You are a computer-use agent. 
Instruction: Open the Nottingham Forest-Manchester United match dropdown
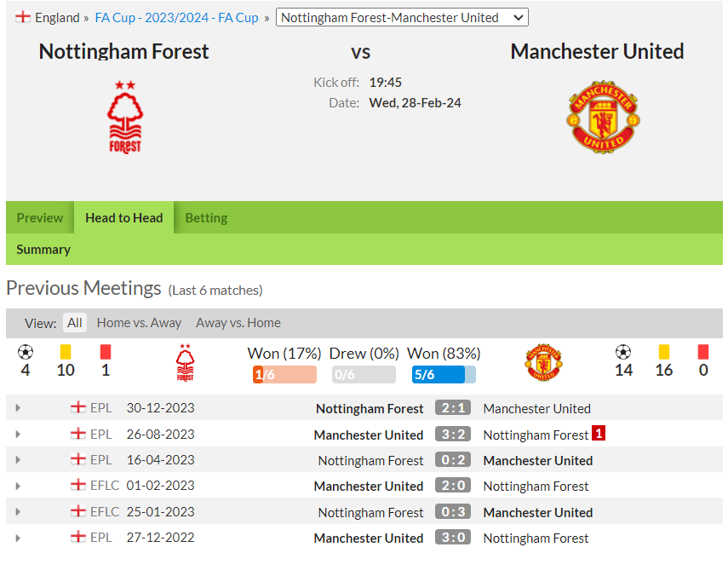[402, 18]
